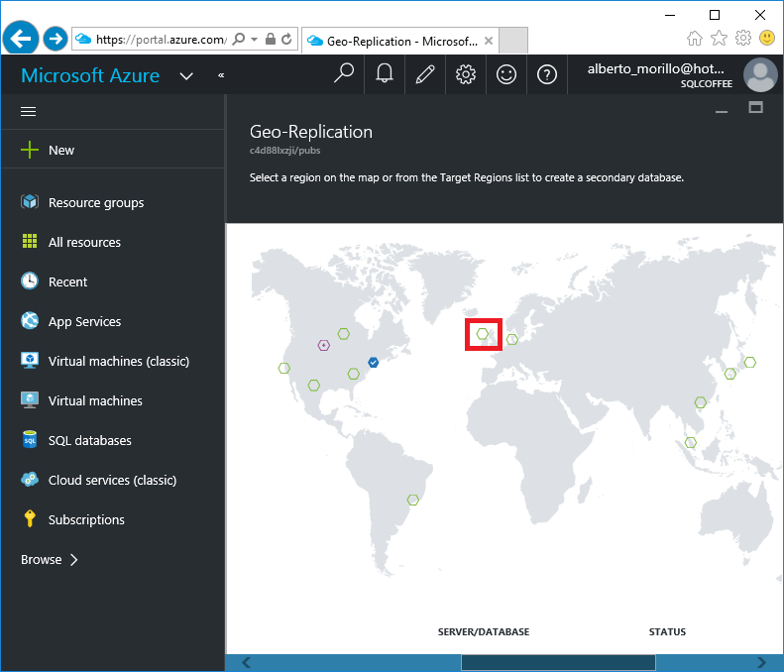This screenshot has height=672, width=784.
Task: Open browser Tools gear icon
Action: point(743,38)
